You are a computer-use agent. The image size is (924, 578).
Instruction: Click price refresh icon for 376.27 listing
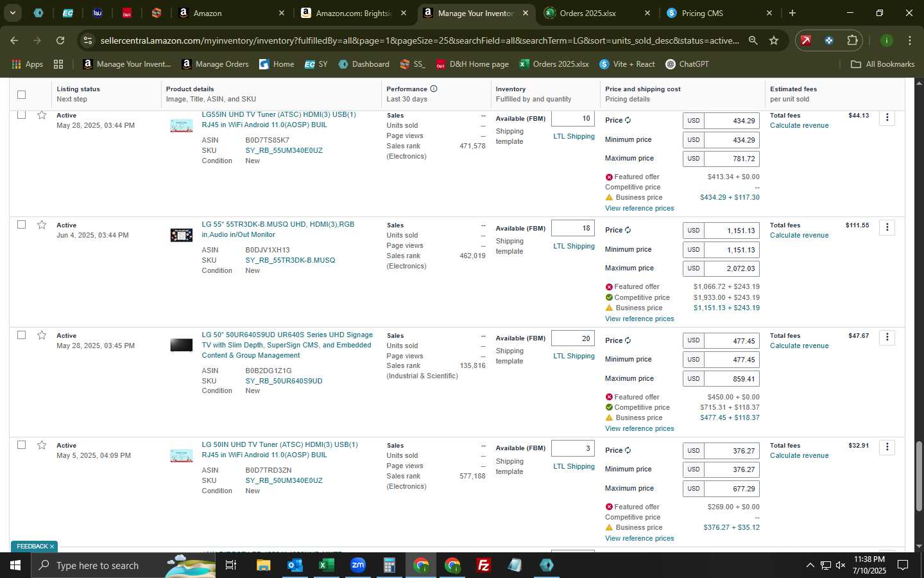(x=628, y=450)
